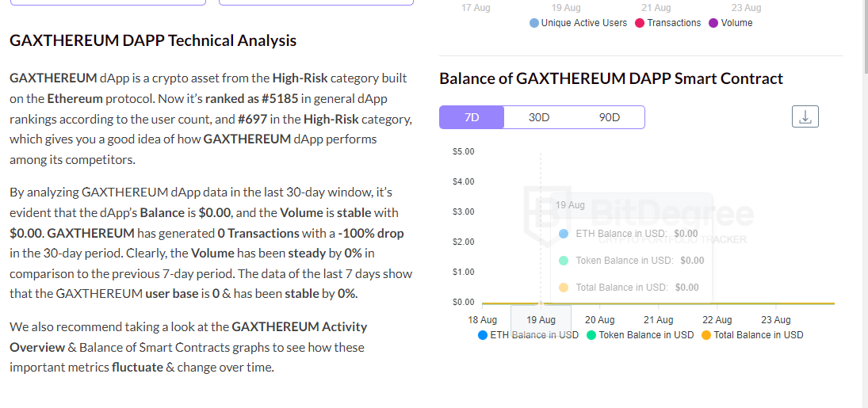
Task: Click the $5.00 y-axis label
Action: [x=464, y=151]
